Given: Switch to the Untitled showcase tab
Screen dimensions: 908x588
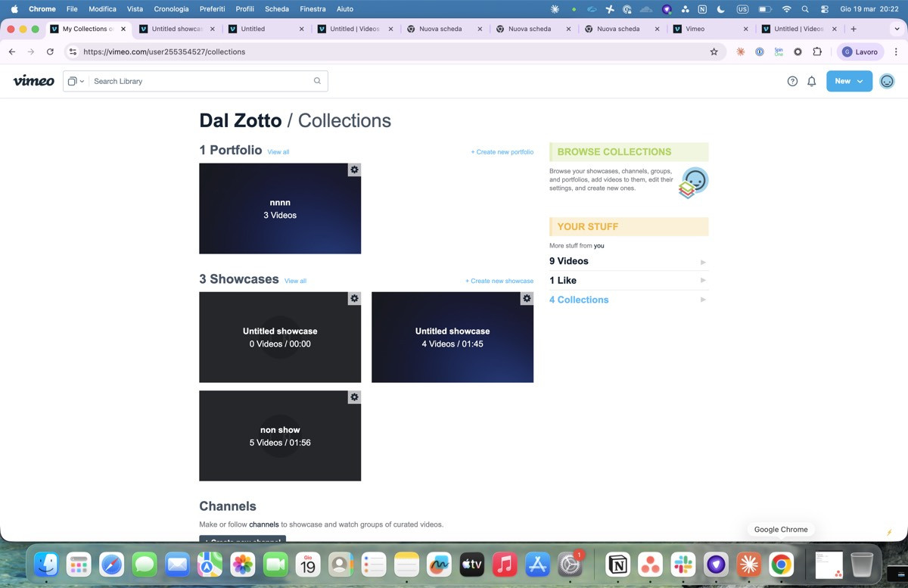Looking at the screenshot, I should 176,29.
